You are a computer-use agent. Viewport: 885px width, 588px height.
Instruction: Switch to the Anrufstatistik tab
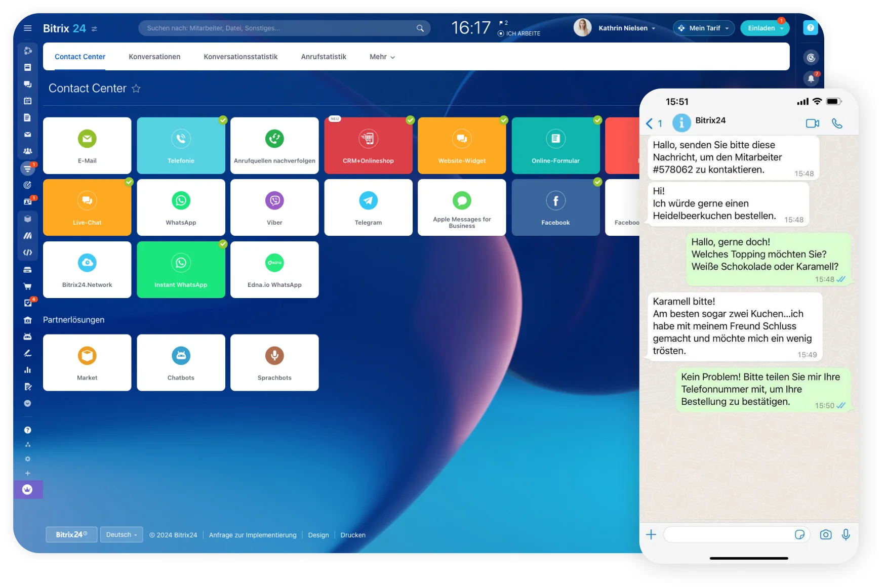click(x=324, y=57)
